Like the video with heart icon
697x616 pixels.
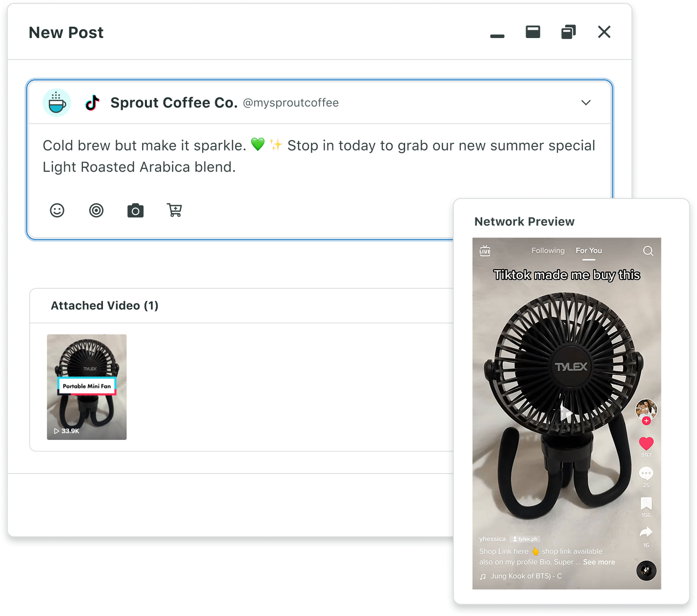coord(646,443)
